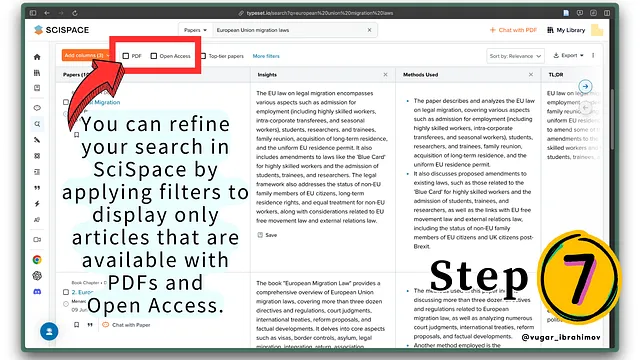
Task: Click Chat with PDF button
Action: point(513,30)
